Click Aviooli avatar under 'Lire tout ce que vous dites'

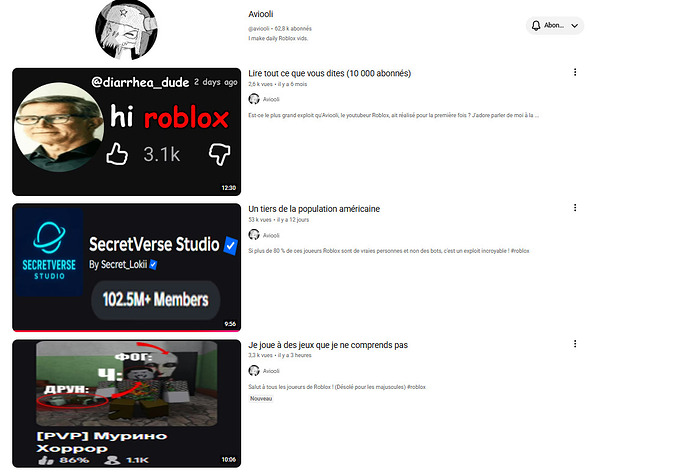pyautogui.click(x=254, y=99)
